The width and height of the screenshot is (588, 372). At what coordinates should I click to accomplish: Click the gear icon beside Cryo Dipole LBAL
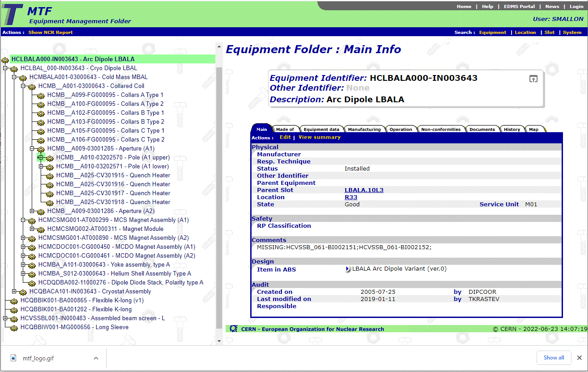15,68
